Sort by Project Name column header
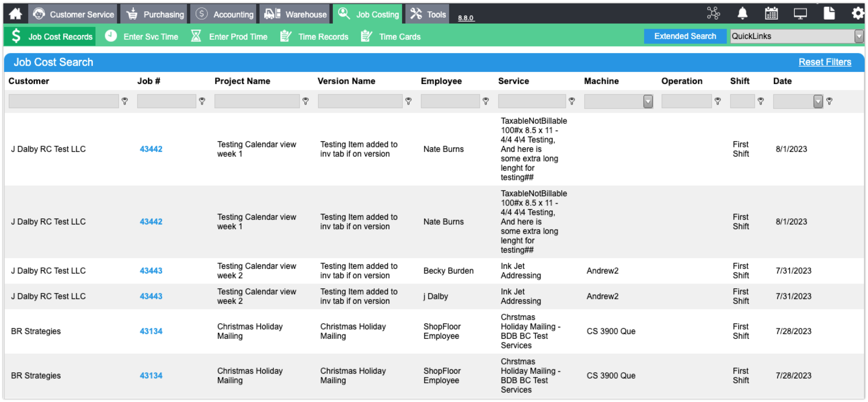 coord(242,81)
